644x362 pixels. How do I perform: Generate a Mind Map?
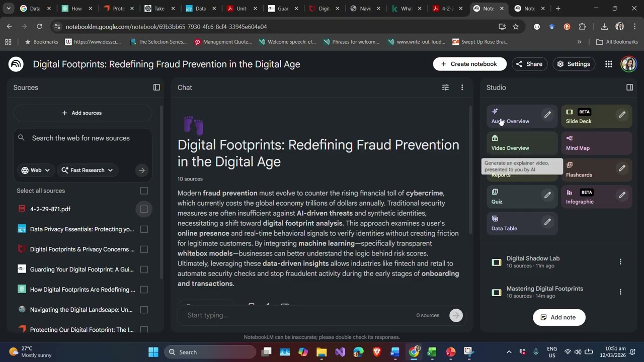tap(596, 143)
